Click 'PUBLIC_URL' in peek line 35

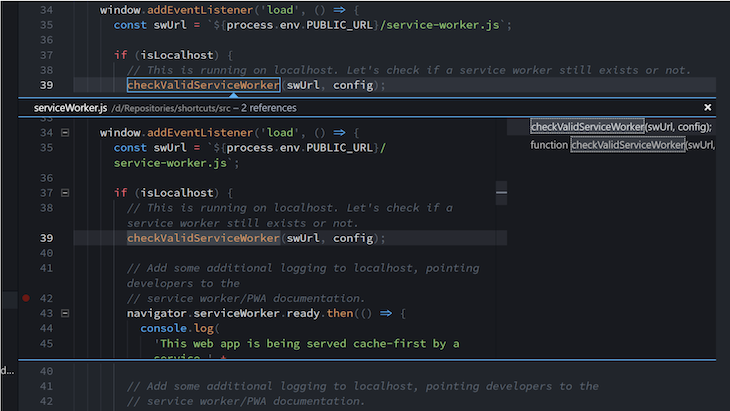click(x=339, y=148)
